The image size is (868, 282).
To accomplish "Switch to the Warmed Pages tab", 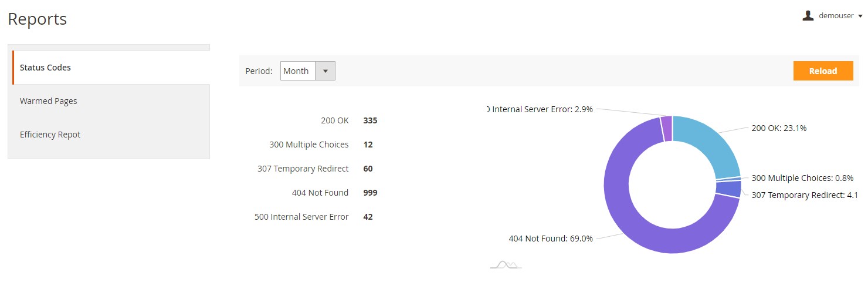I will (49, 101).
